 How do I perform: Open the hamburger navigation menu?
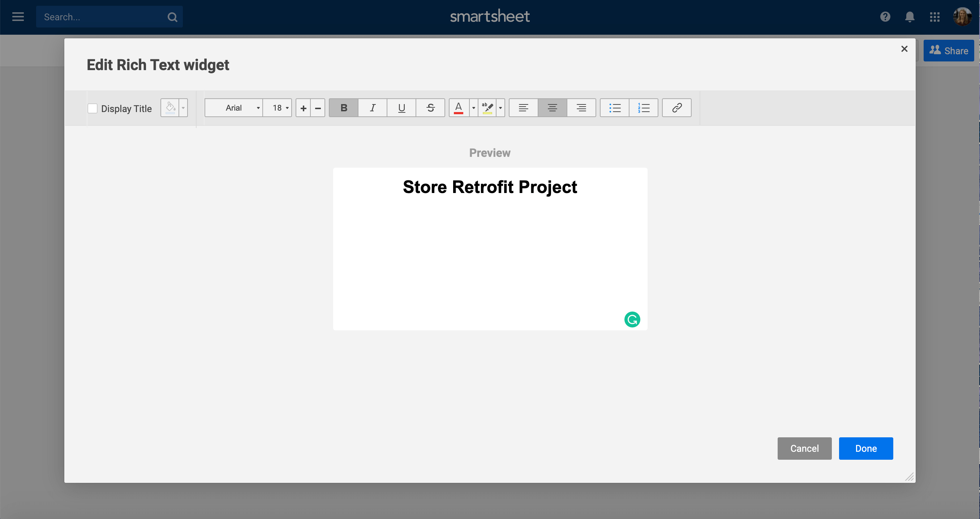[17, 17]
